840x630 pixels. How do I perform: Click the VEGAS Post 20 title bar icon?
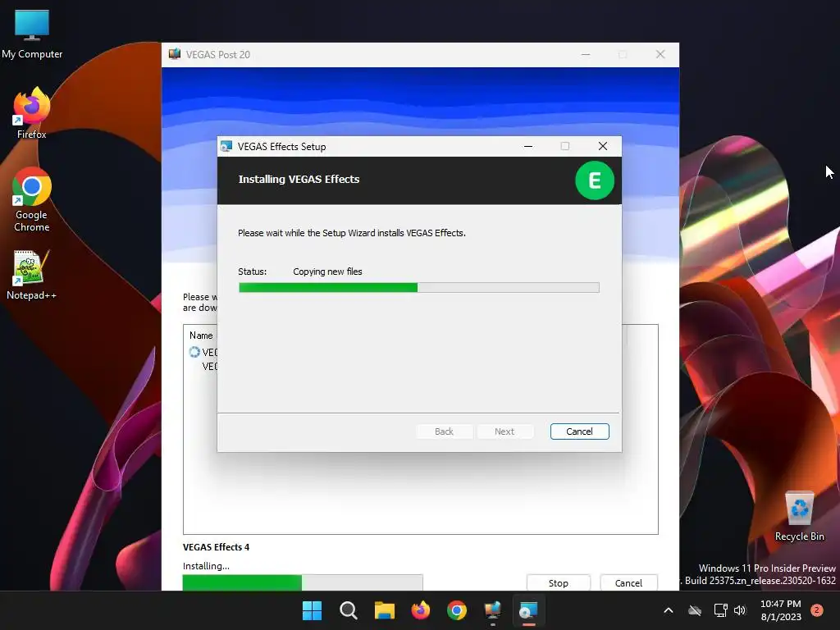click(175, 54)
